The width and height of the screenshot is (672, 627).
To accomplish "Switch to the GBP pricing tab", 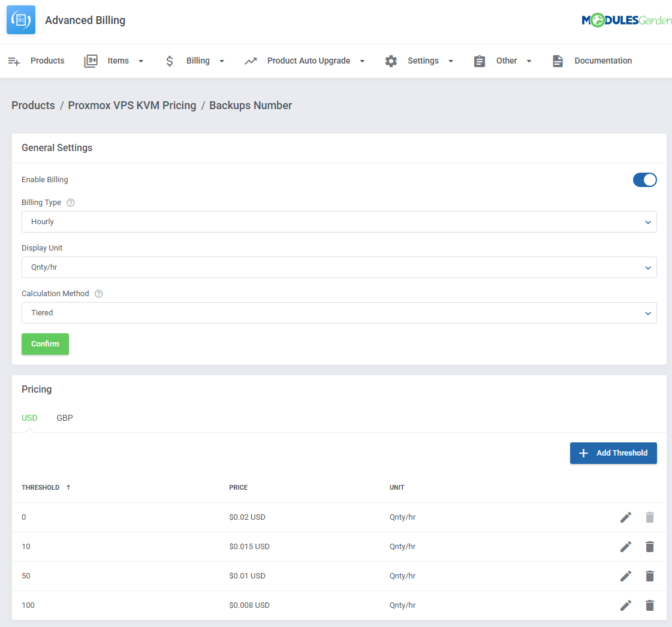I will 65,418.
